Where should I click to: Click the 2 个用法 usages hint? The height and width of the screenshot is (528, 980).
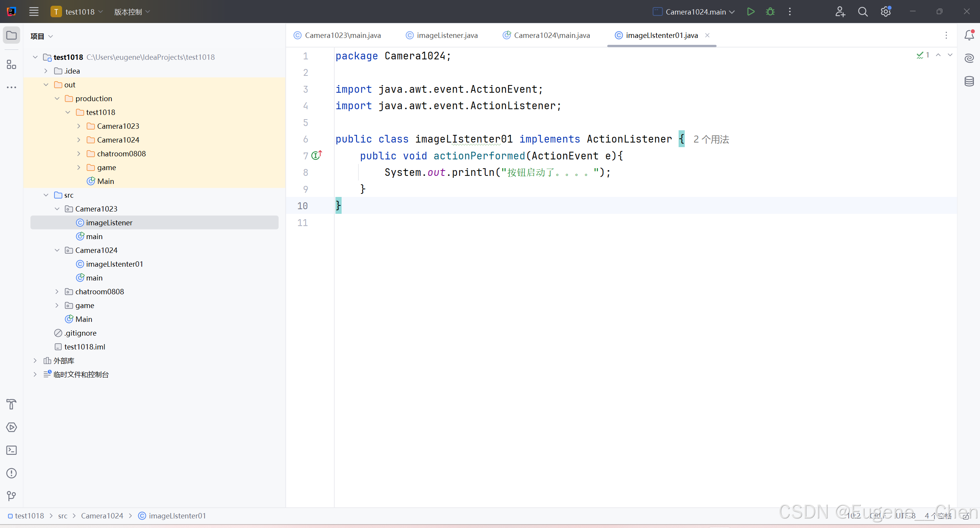(x=711, y=139)
